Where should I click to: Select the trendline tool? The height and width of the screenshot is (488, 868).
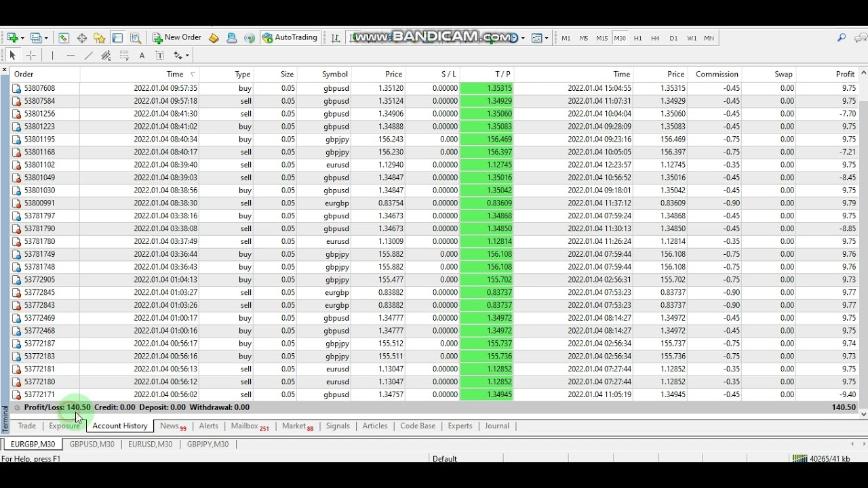[88, 56]
